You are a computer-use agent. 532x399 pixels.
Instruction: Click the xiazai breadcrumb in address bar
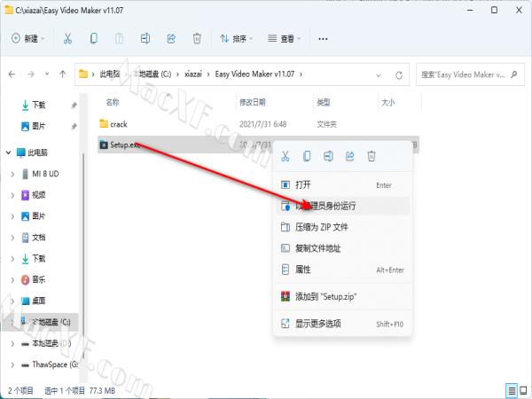pyautogui.click(x=192, y=74)
